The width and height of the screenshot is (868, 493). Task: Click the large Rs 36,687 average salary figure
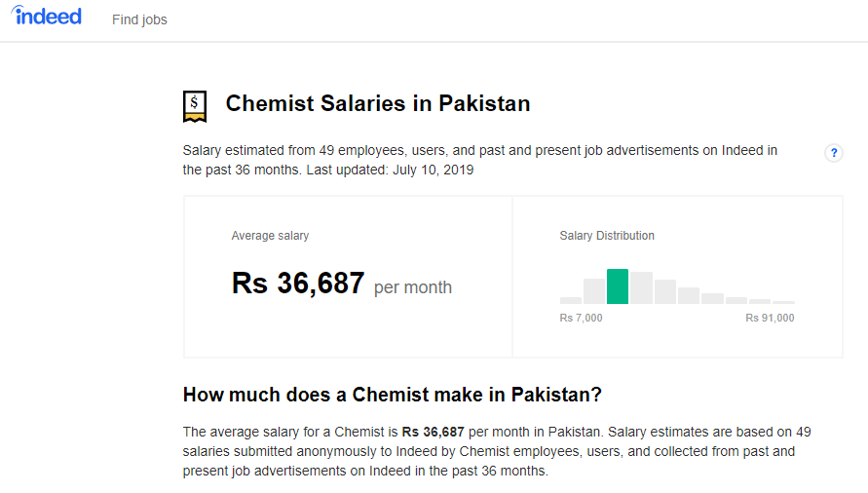pyautogui.click(x=298, y=284)
